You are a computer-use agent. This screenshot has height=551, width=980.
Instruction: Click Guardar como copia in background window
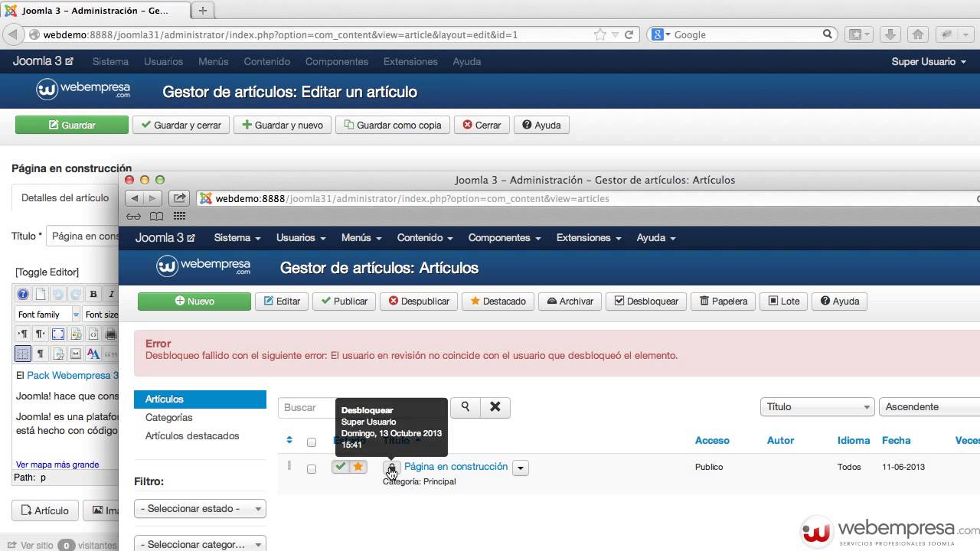pyautogui.click(x=393, y=125)
